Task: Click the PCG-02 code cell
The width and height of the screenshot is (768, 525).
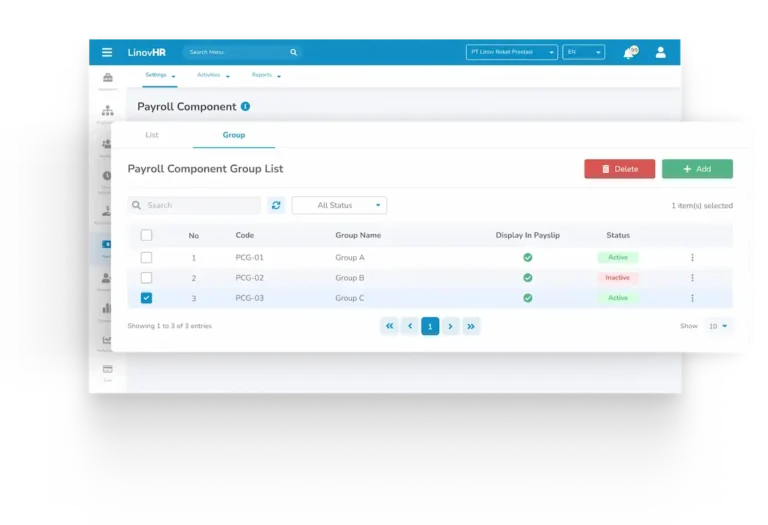Action: [249, 278]
